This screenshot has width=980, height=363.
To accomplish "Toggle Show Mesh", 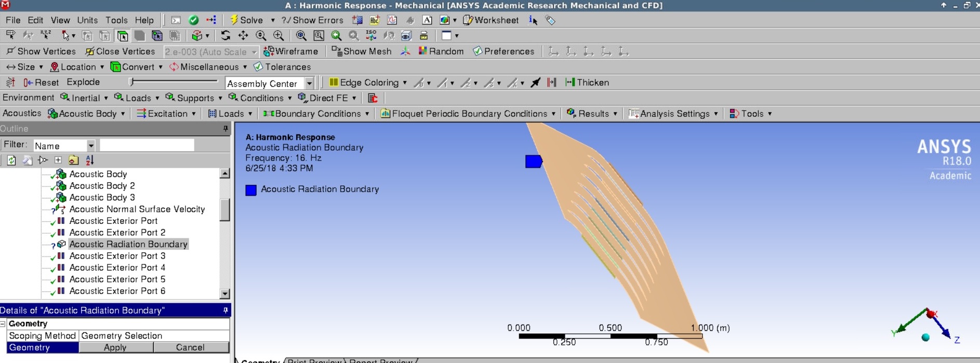I will point(362,51).
